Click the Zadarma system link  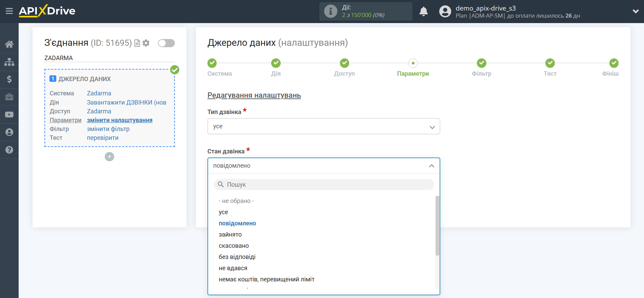[x=99, y=93]
